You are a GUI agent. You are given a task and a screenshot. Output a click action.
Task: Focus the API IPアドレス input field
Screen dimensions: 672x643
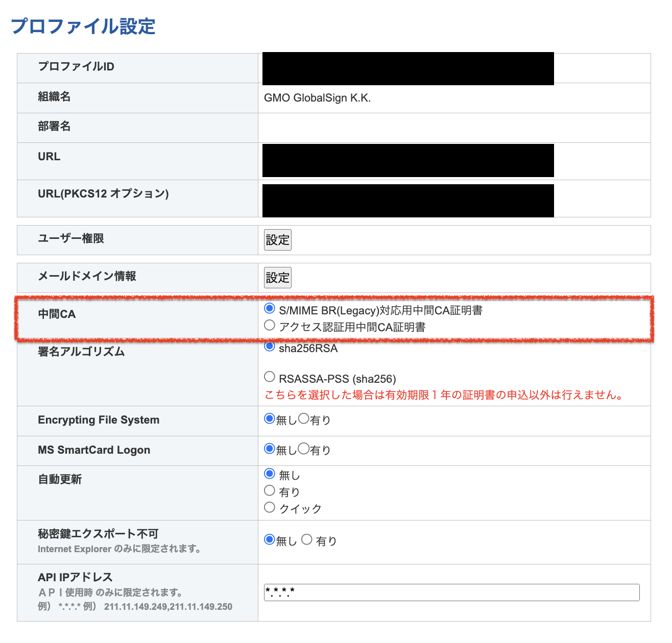click(x=451, y=592)
